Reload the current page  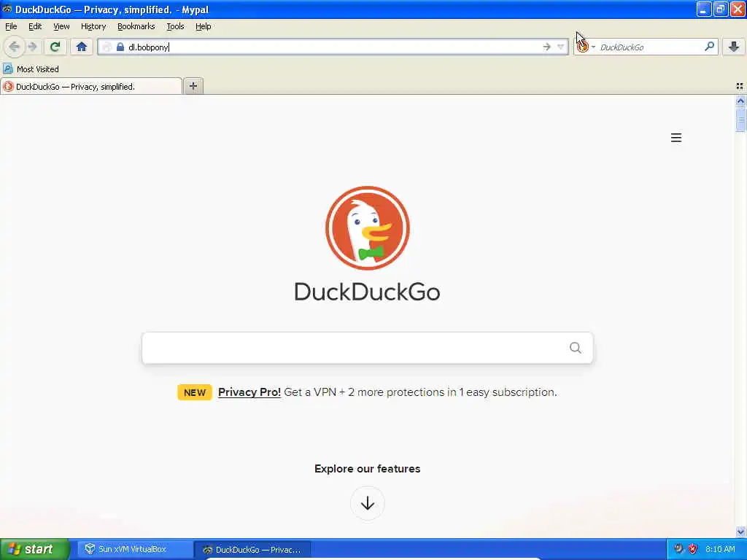point(55,47)
